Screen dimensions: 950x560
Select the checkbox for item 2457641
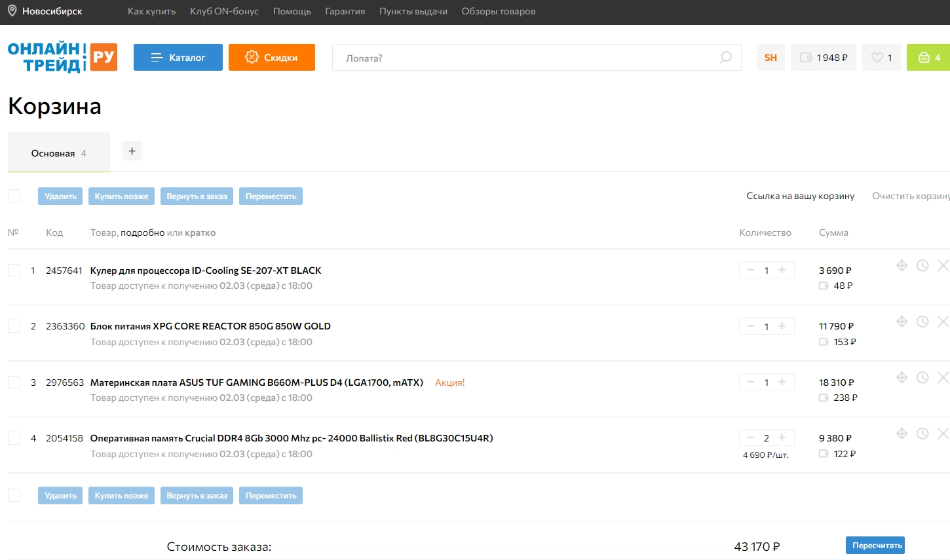[x=14, y=270]
